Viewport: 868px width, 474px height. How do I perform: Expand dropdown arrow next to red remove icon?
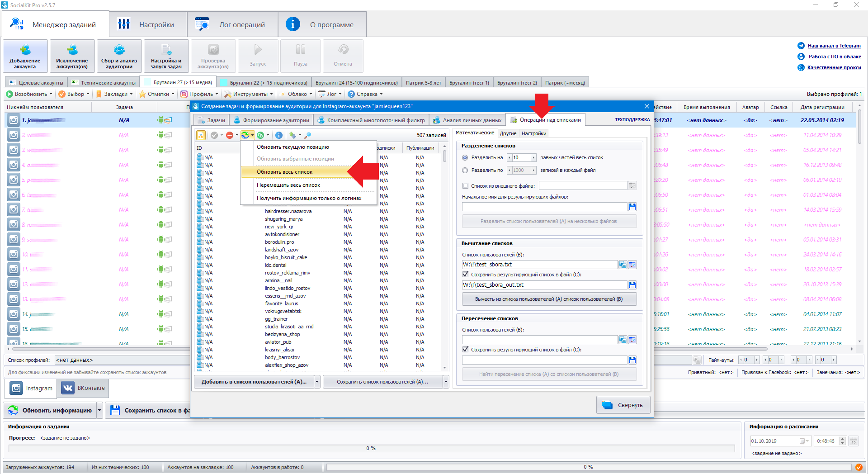click(x=237, y=135)
